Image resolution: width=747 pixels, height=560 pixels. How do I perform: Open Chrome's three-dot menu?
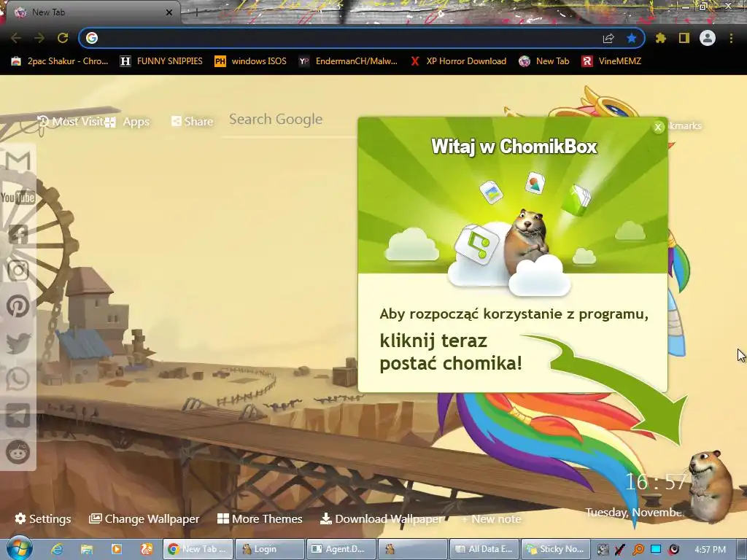point(731,38)
